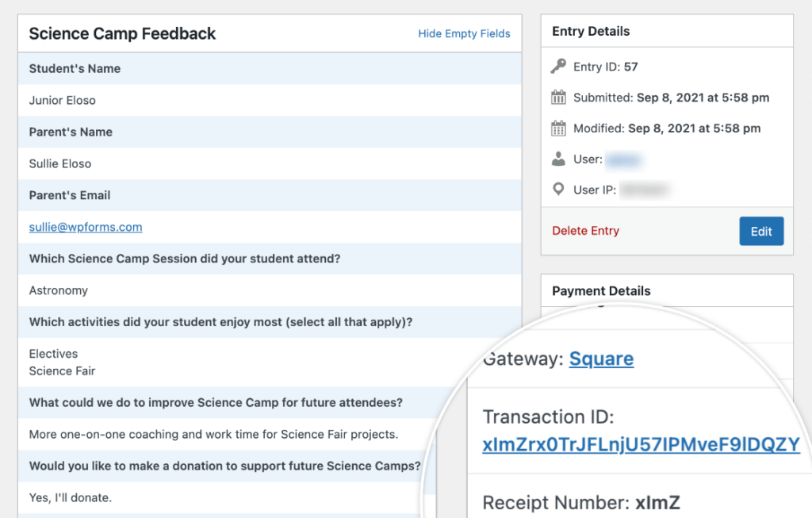Delete this entry via Delete Entry
The image size is (812, 518).
585,231
